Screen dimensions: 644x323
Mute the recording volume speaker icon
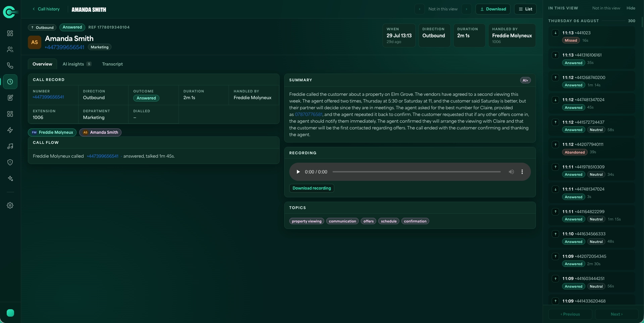pos(511,172)
